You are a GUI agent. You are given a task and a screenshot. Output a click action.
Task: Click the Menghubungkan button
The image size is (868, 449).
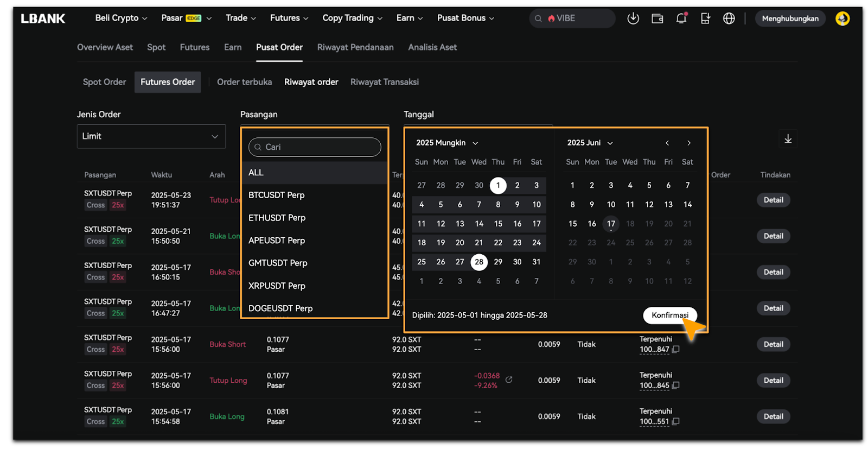pos(790,18)
